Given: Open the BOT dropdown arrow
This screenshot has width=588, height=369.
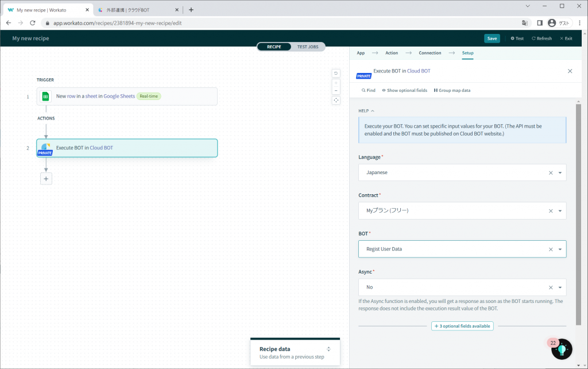Looking at the screenshot, I should click(x=560, y=249).
